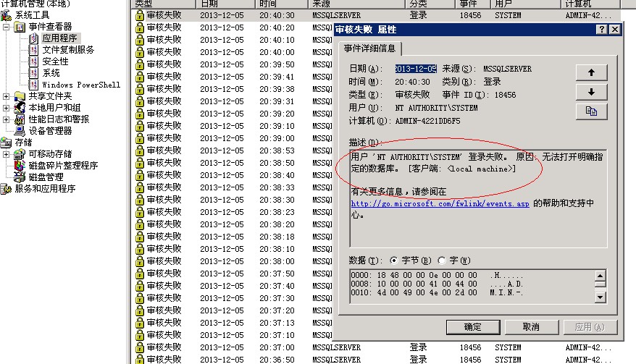Open the 文件复制服务 event log

[67, 50]
